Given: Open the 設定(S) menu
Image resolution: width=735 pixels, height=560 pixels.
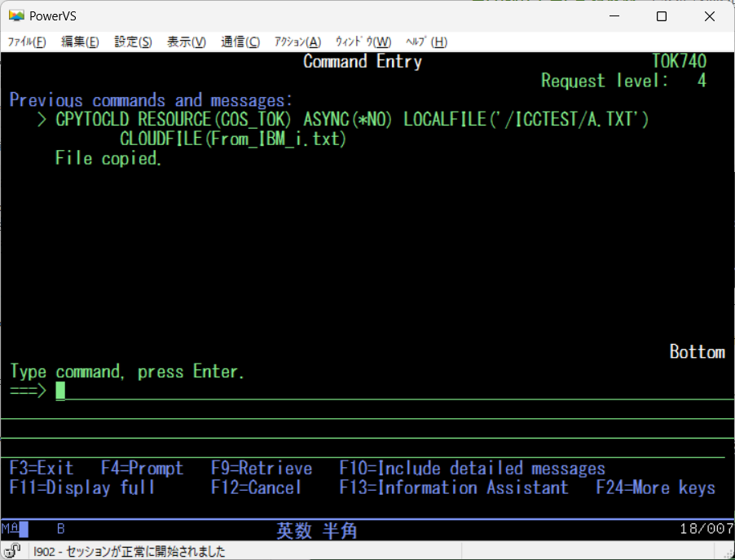Looking at the screenshot, I should click(133, 42).
